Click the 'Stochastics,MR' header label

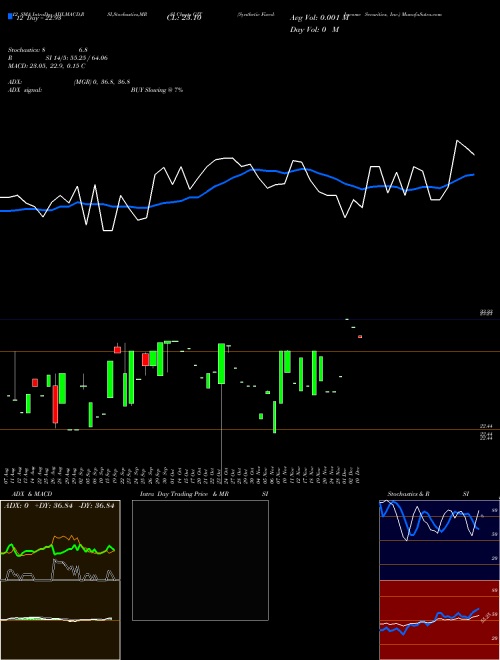pyautogui.click(x=127, y=14)
